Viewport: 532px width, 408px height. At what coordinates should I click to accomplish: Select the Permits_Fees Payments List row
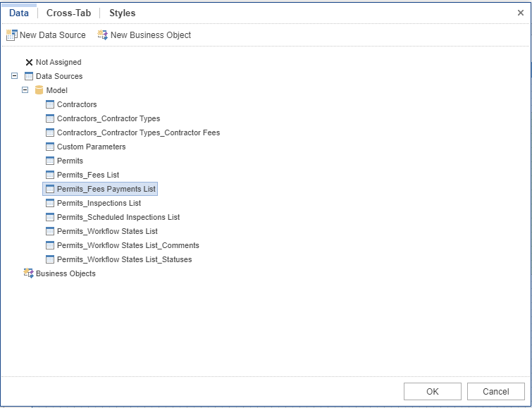tap(100, 189)
